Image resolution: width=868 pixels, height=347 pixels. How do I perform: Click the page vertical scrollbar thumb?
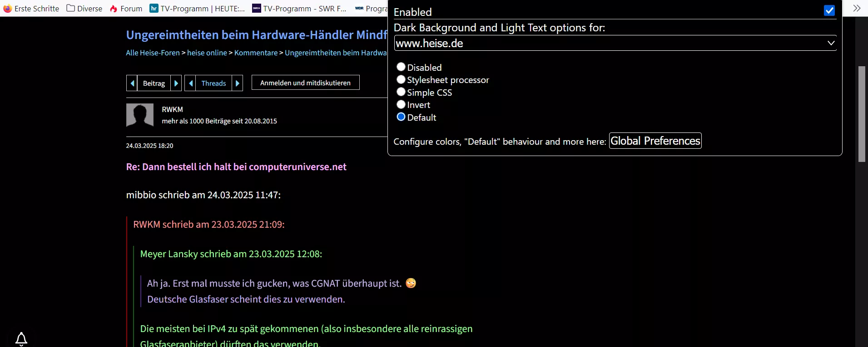point(862,114)
